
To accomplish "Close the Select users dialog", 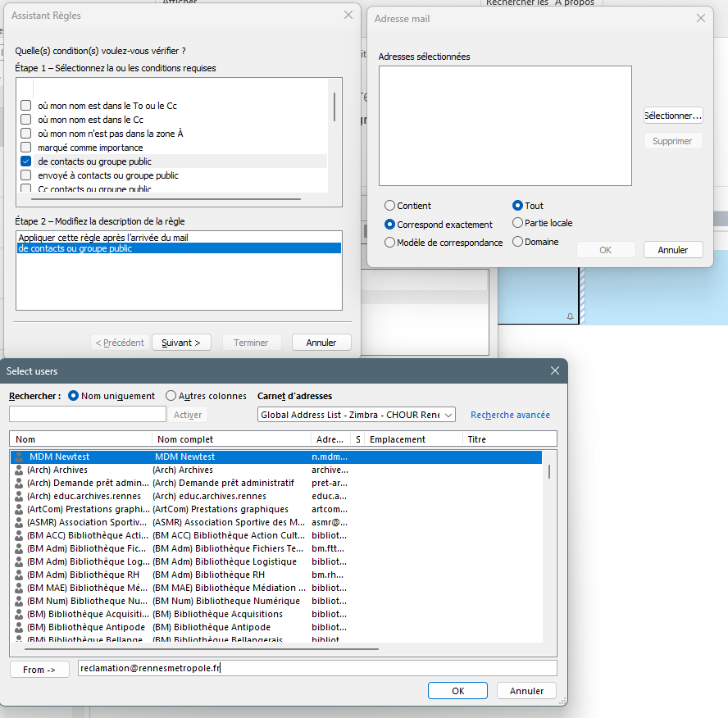I will (555, 370).
